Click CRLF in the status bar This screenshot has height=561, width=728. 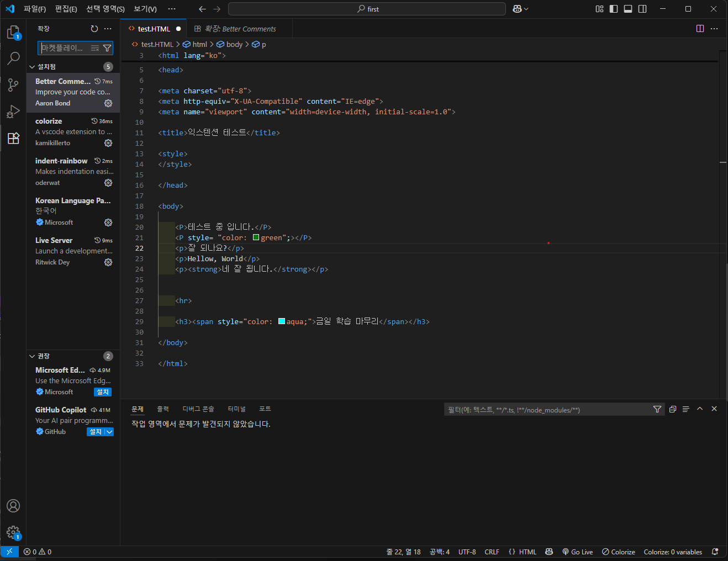[x=492, y=552]
